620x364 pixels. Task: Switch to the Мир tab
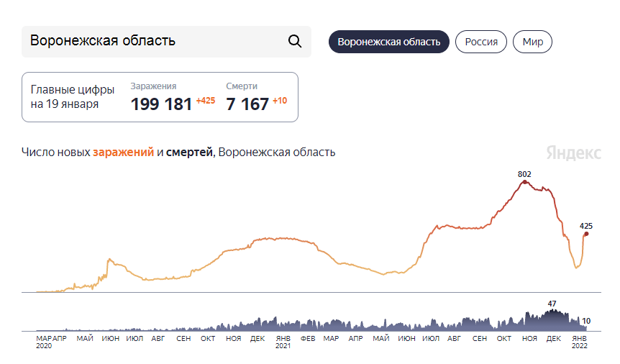coord(533,42)
